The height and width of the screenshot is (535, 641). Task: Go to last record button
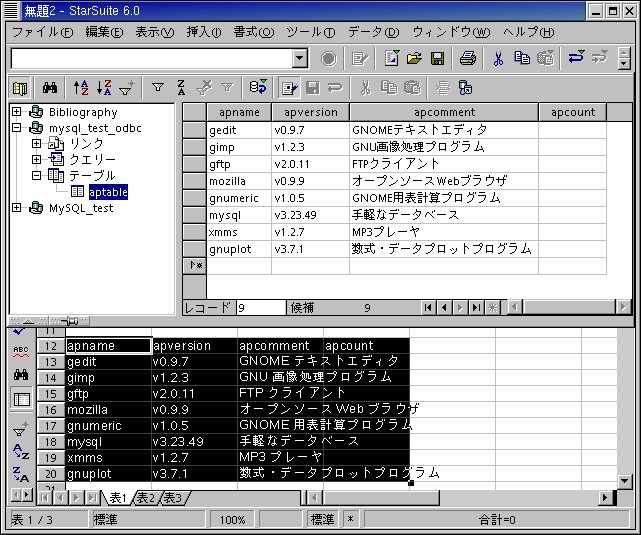(x=476, y=307)
